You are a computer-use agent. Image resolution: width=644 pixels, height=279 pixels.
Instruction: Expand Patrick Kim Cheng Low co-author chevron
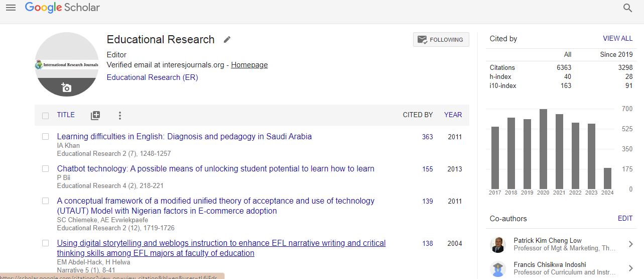click(x=631, y=244)
